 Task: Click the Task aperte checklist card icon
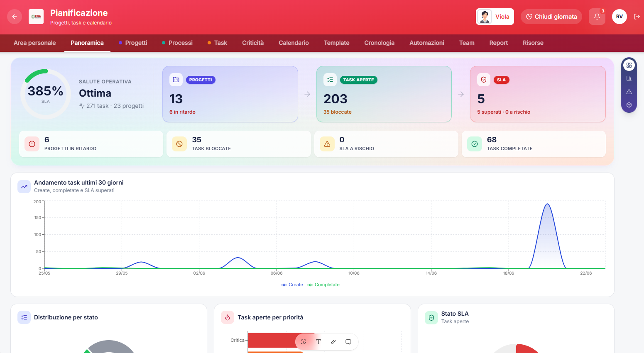click(x=330, y=80)
